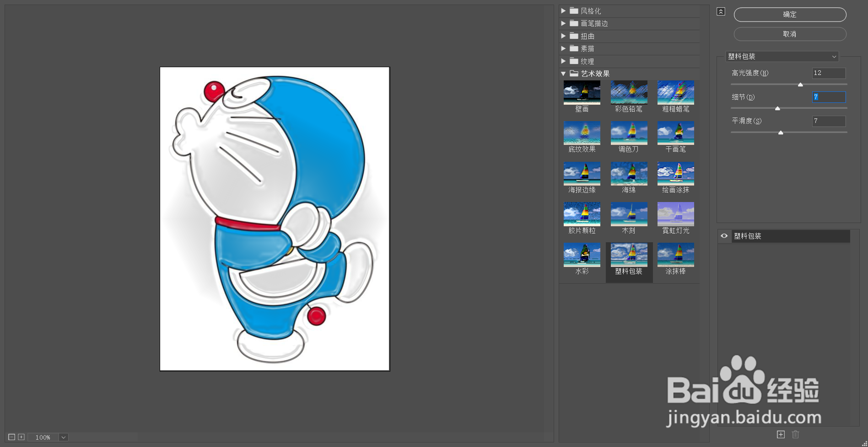868x447 pixels.
Task: Open the 塑料包装 filter type dropdown
Action: point(782,56)
